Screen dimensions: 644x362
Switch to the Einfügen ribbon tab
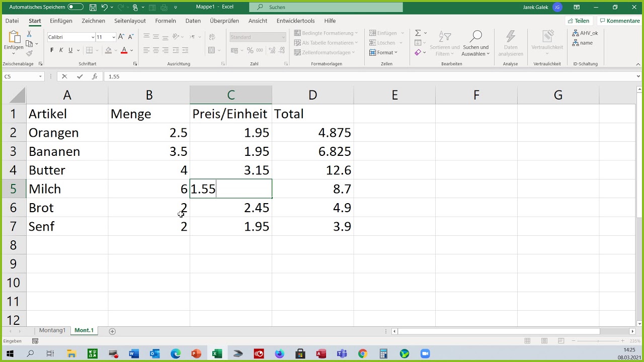coord(61,21)
